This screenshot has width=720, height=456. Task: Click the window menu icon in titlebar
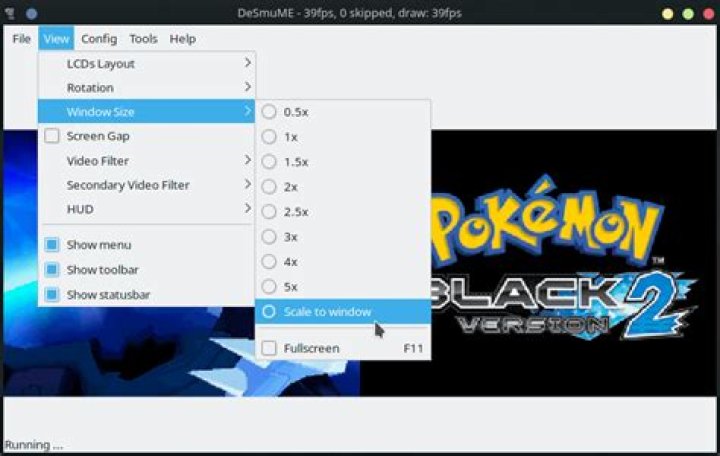10,13
